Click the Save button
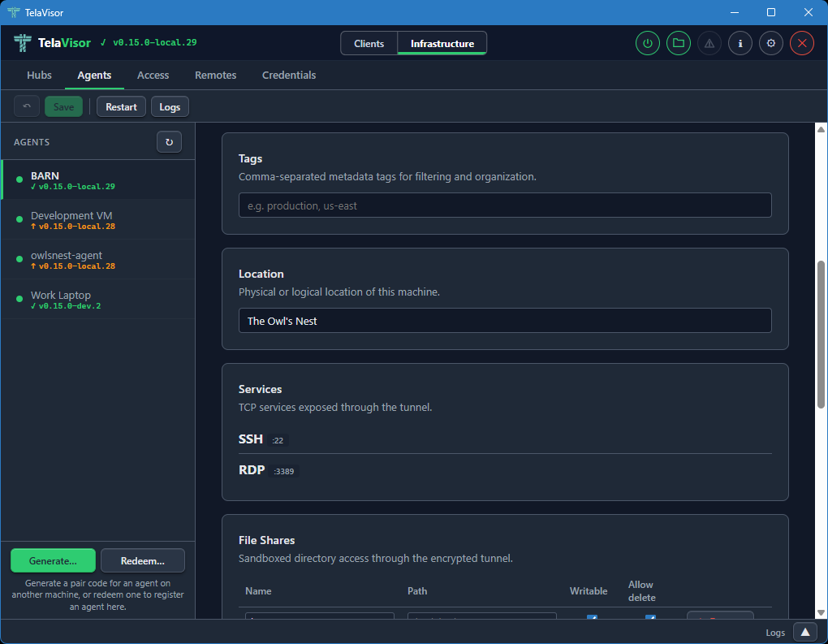Viewport: 828px width, 644px height. coord(63,106)
